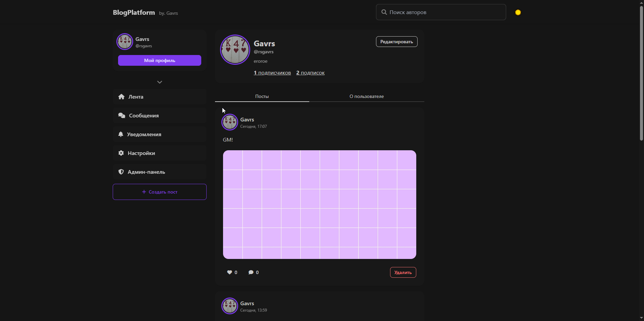Viewport: 644px width, 321px height.
Task: Open the purple grid image in GM! post
Action: tap(320, 205)
